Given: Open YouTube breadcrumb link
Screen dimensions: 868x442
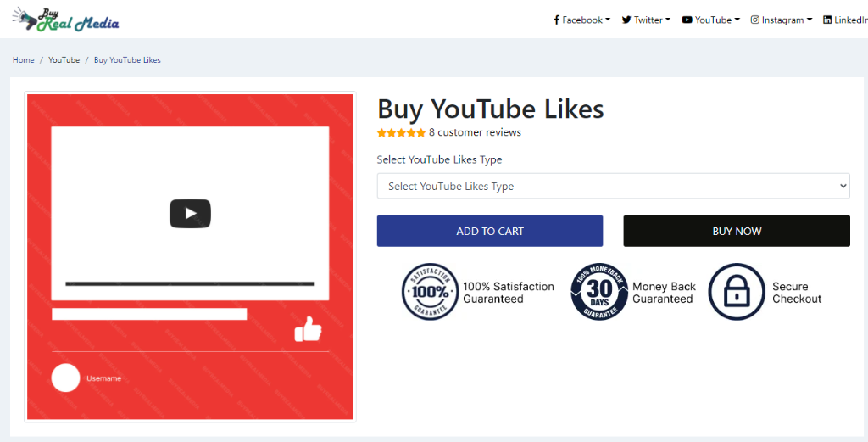Looking at the screenshot, I should tap(64, 60).
